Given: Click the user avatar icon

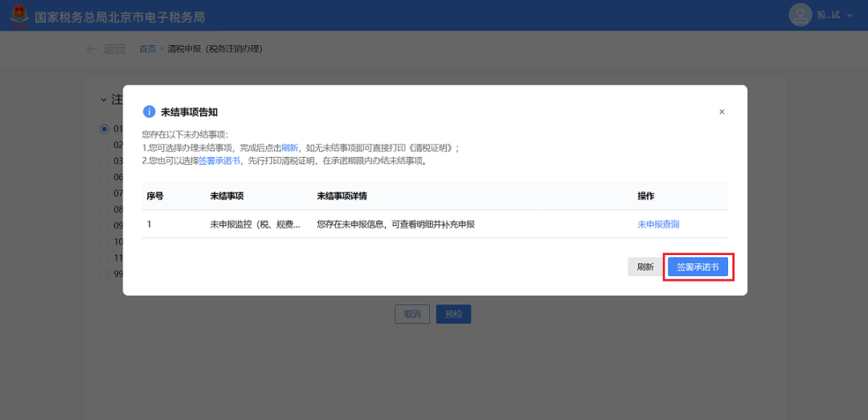Looking at the screenshot, I should tap(800, 14).
